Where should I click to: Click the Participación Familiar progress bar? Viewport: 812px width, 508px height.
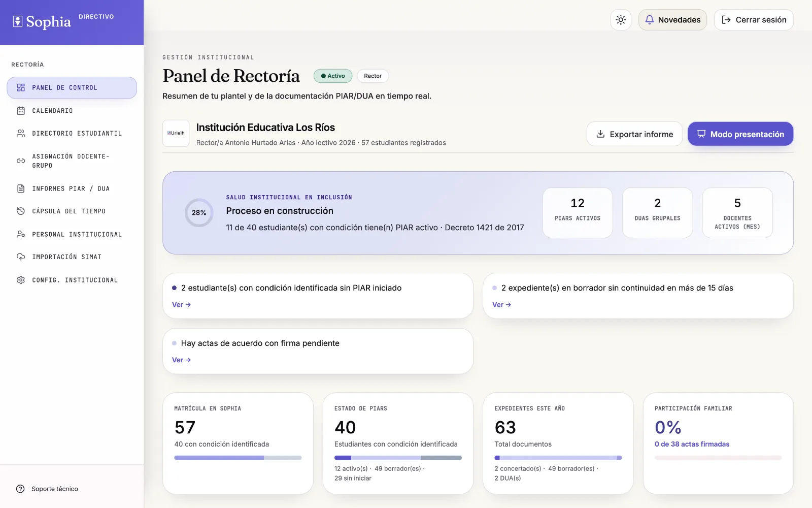pos(718,458)
